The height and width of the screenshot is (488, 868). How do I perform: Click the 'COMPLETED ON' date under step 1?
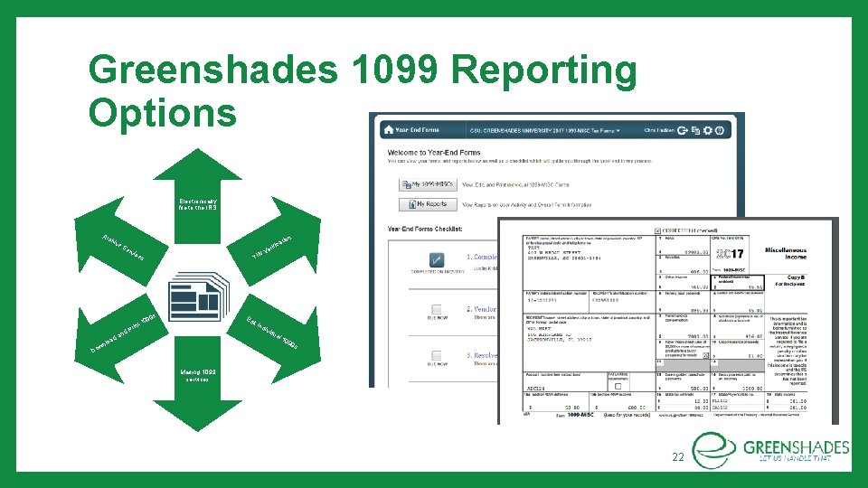pos(438,272)
